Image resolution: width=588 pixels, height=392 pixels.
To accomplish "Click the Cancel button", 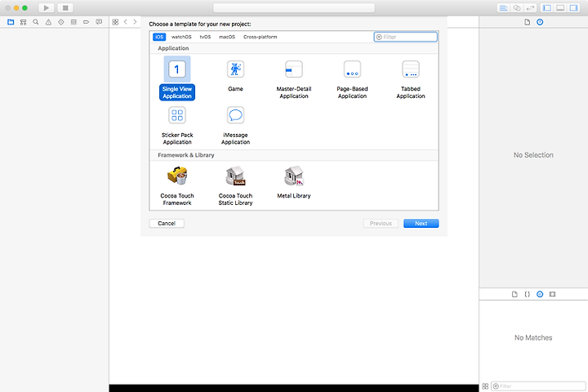I will (167, 224).
